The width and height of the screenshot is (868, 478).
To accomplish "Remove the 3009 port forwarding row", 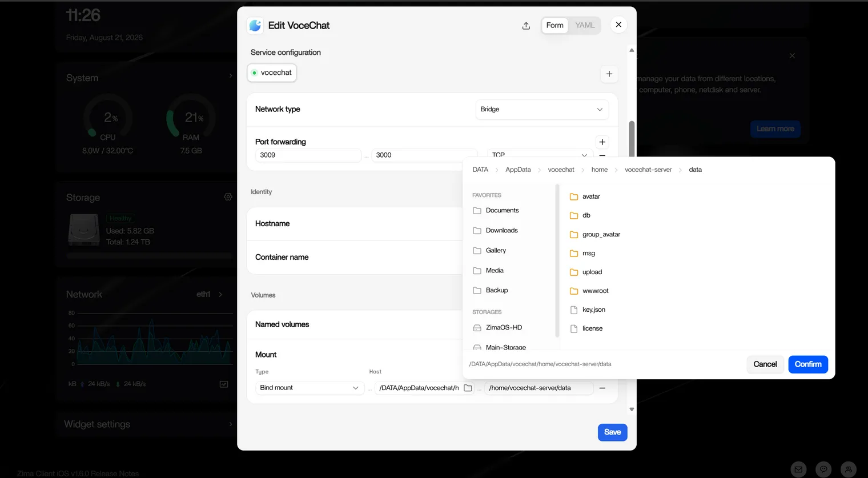I will pyautogui.click(x=602, y=155).
